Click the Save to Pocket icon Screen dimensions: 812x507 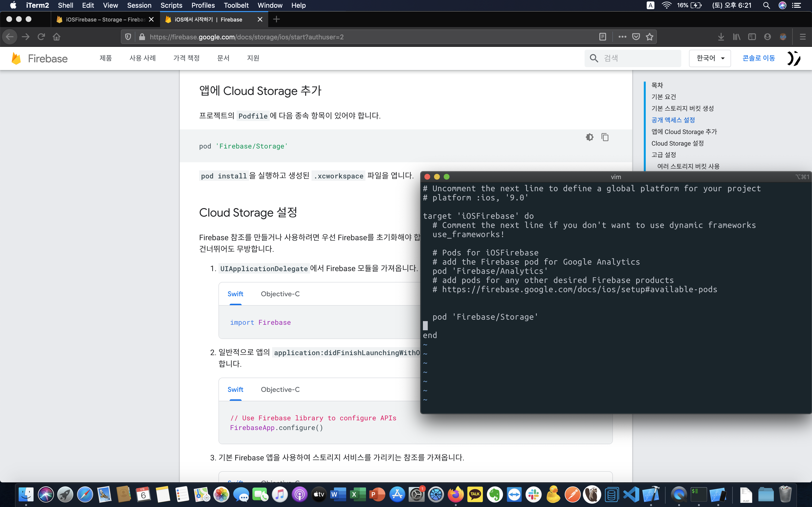tap(636, 37)
